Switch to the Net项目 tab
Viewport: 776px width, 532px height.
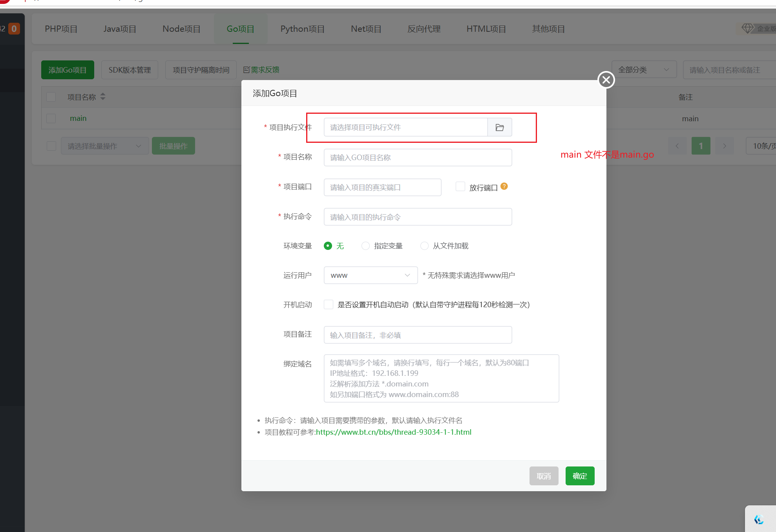tap(366, 29)
